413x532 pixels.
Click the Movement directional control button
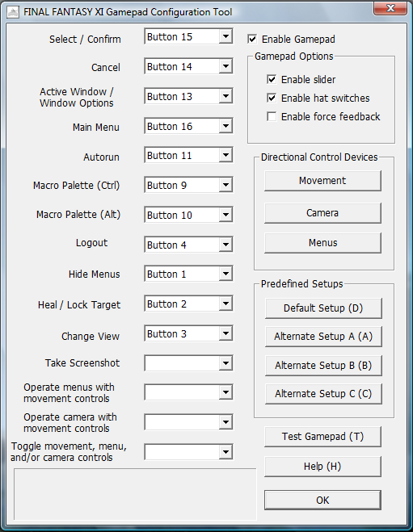[322, 181]
